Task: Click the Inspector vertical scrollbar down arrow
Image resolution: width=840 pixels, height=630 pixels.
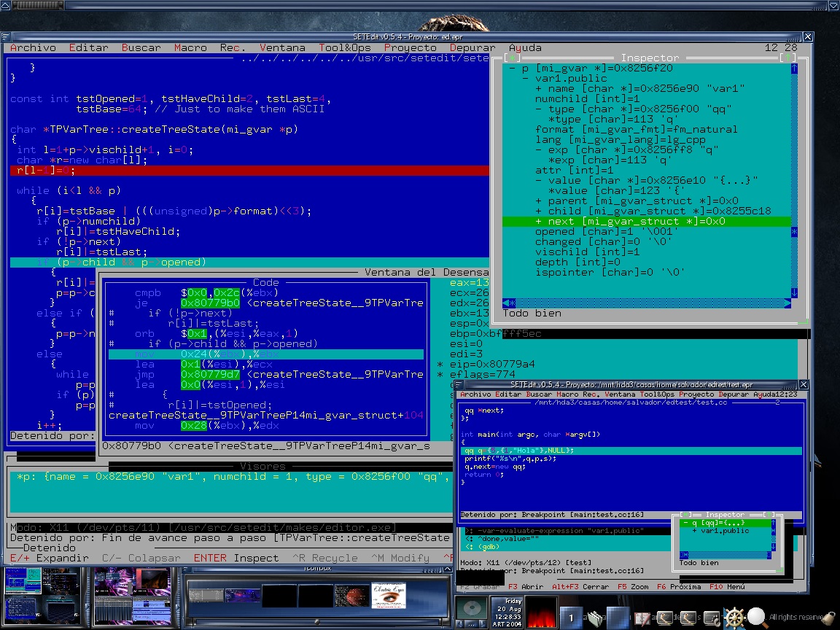Action: click(794, 292)
